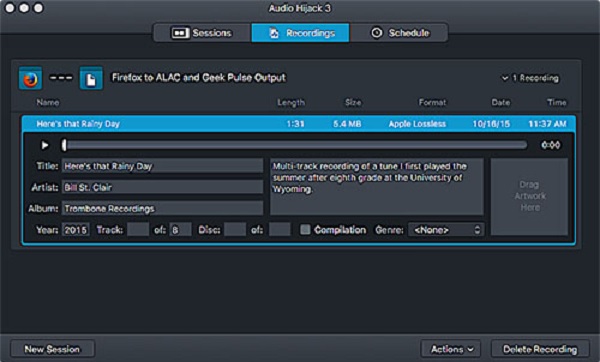Sort by the Length column header
This screenshot has width=600, height=362.
click(291, 102)
